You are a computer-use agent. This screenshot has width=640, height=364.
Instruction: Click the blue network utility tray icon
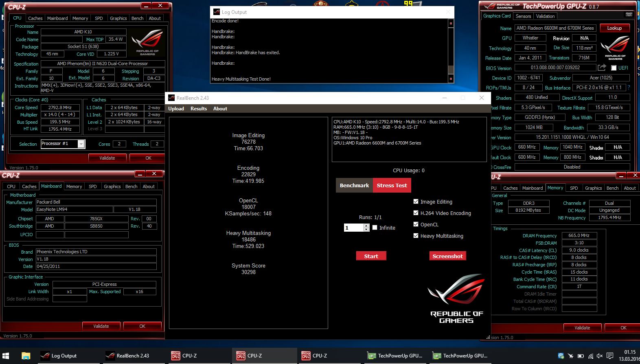[561, 356]
